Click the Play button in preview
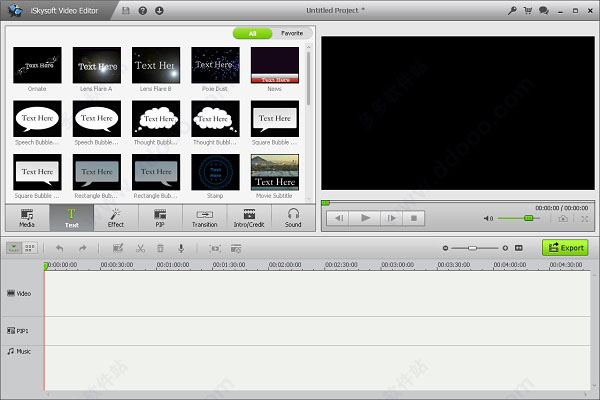The width and height of the screenshot is (600, 400). tap(365, 218)
